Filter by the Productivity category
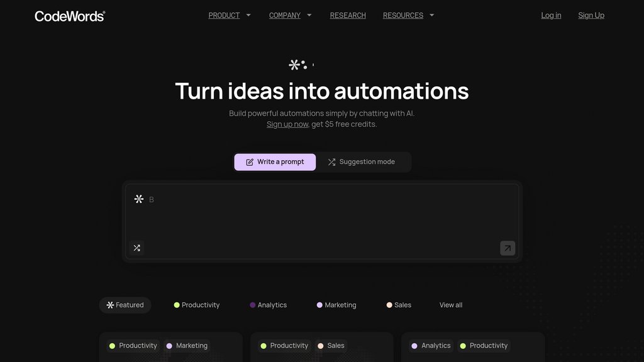This screenshot has width=644, height=362. point(197,305)
